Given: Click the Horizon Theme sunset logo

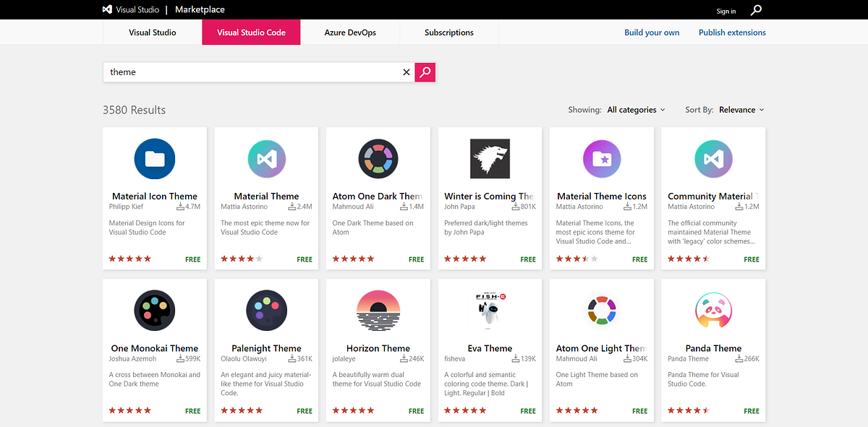Looking at the screenshot, I should coord(378,311).
